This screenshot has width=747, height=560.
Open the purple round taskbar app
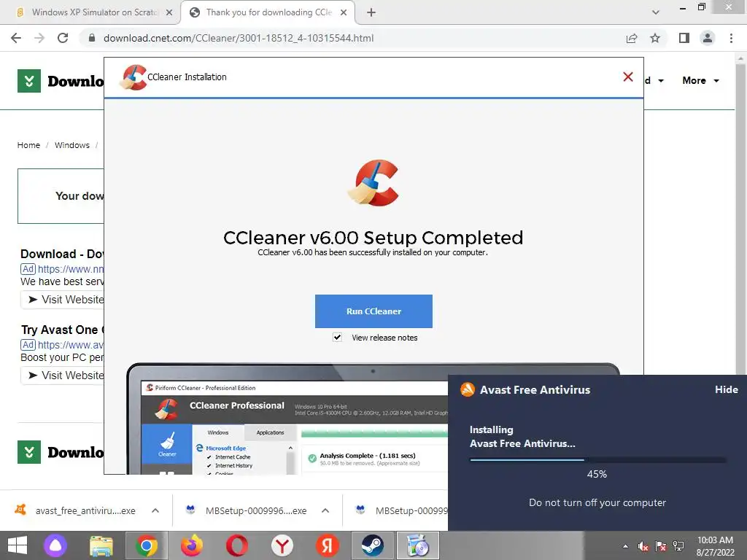coord(55,545)
